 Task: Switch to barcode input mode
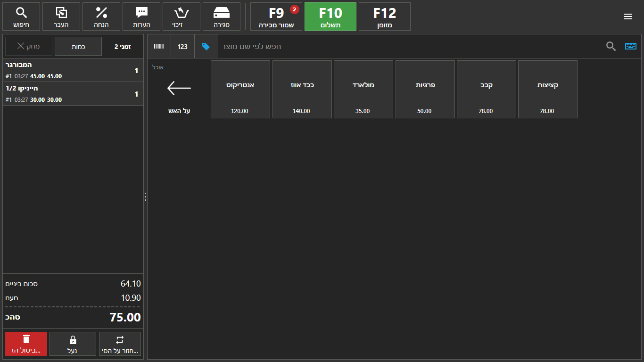tap(159, 46)
